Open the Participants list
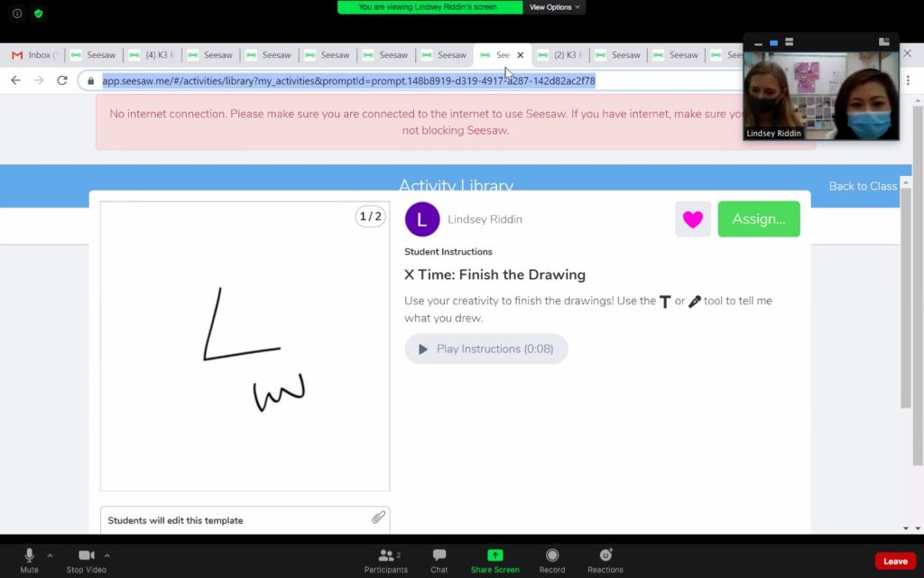Image resolution: width=924 pixels, height=578 pixels. click(386, 555)
